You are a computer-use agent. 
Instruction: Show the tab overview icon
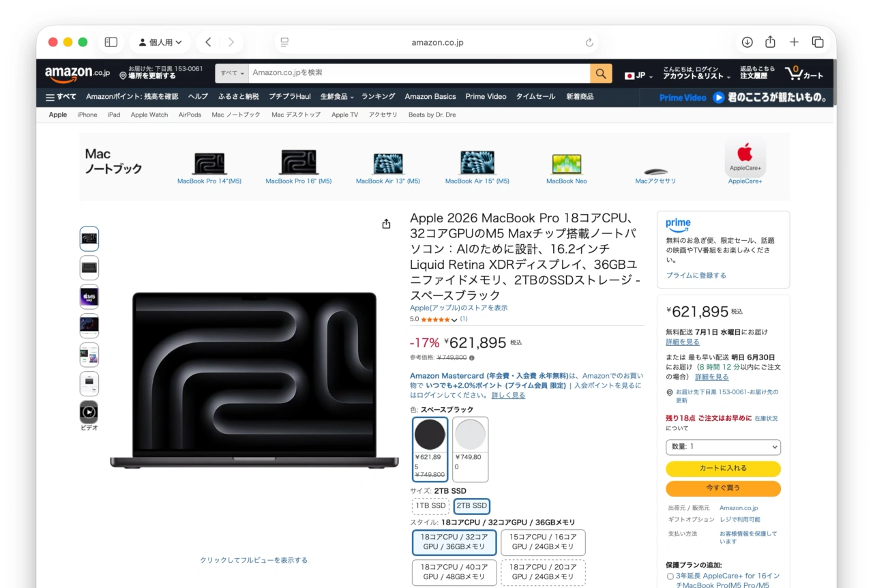pos(818,42)
